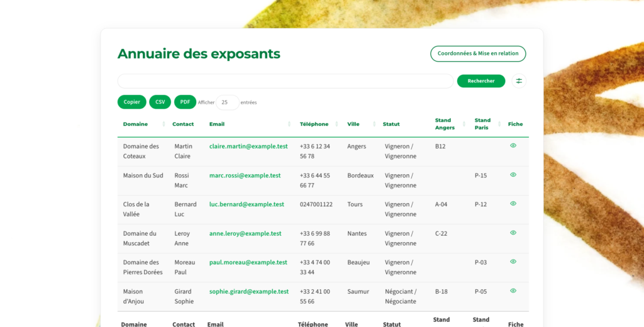
Task: View the fiche for Domaine des Pierres Dorées
Action: 513,261
